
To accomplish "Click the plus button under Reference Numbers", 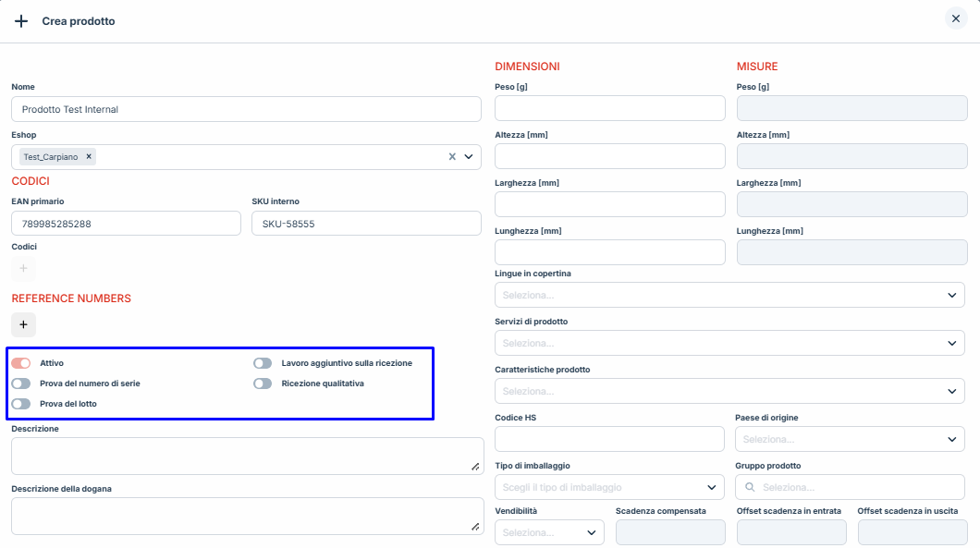I will tap(23, 324).
